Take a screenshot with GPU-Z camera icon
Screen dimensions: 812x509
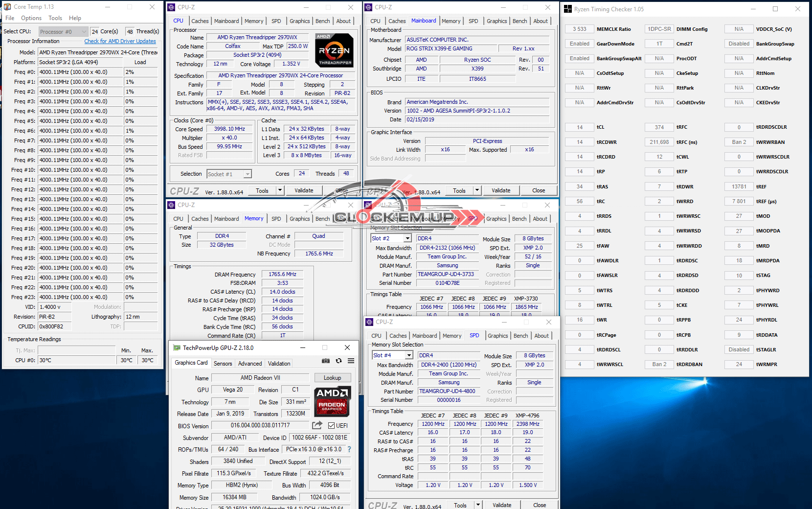point(325,361)
